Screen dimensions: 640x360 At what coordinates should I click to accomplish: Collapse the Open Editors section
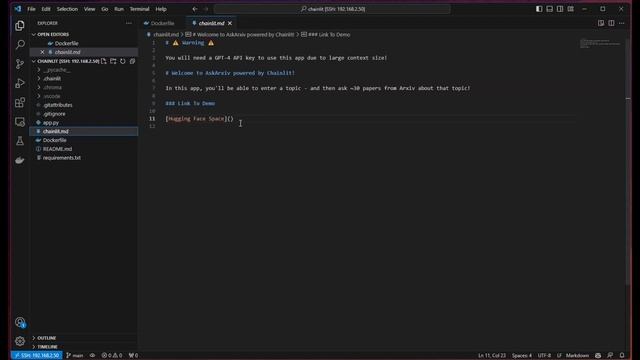(53, 34)
